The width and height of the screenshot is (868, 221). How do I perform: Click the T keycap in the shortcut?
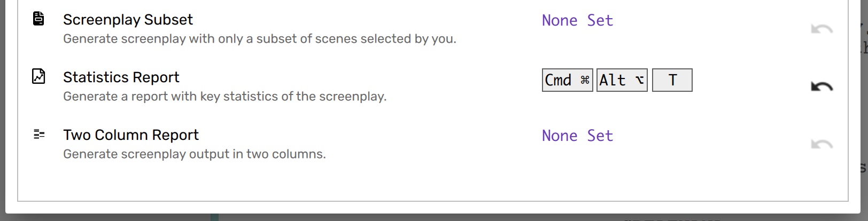(672, 80)
